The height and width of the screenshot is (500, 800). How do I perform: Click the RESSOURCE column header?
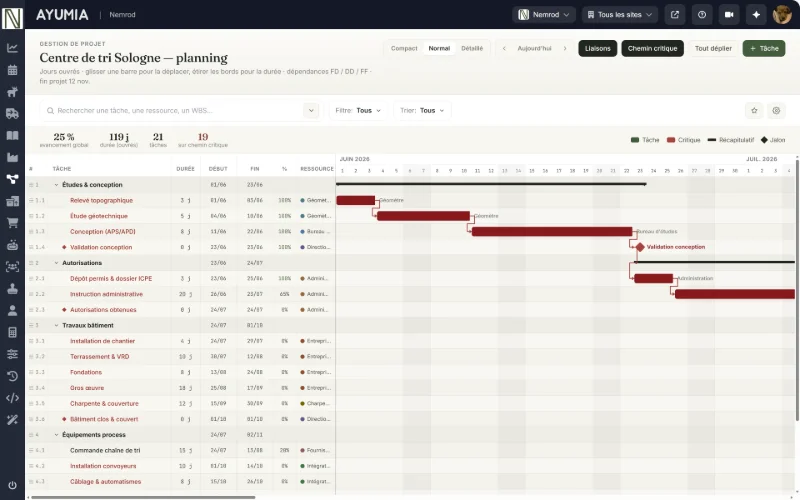(317, 169)
